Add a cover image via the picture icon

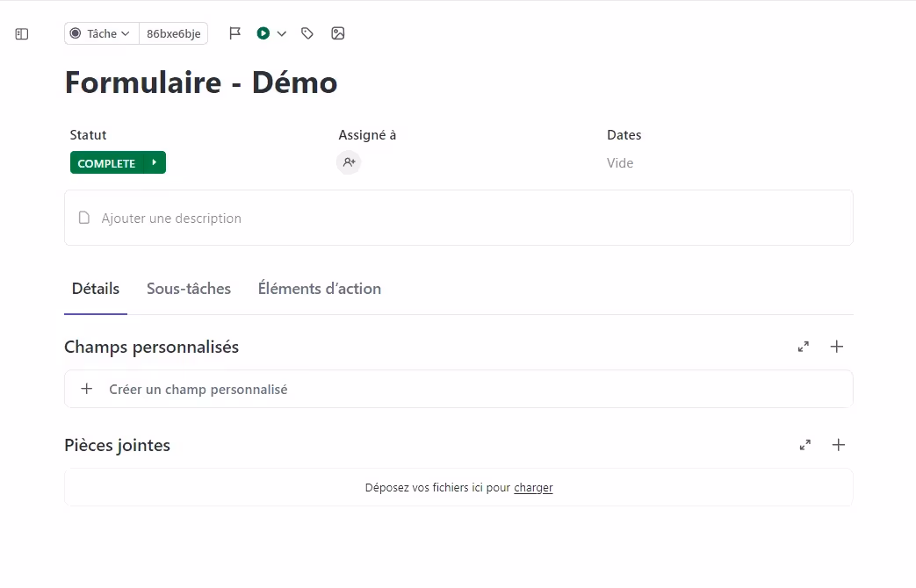pos(338,33)
